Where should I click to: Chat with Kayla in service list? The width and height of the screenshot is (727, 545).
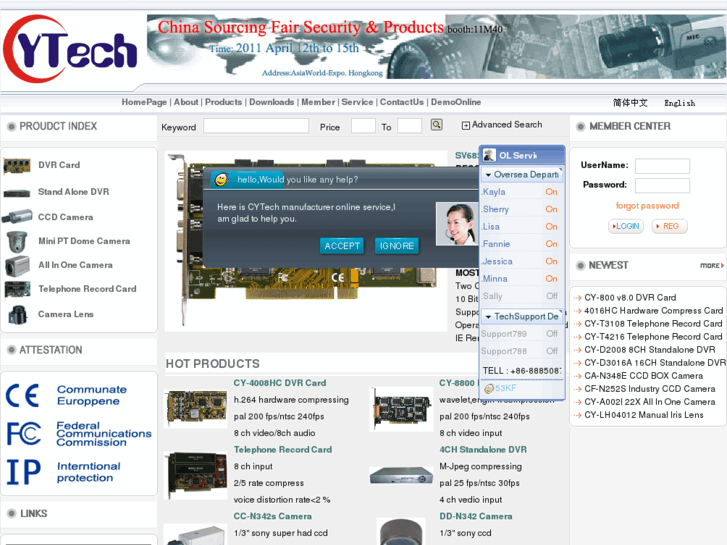(495, 192)
